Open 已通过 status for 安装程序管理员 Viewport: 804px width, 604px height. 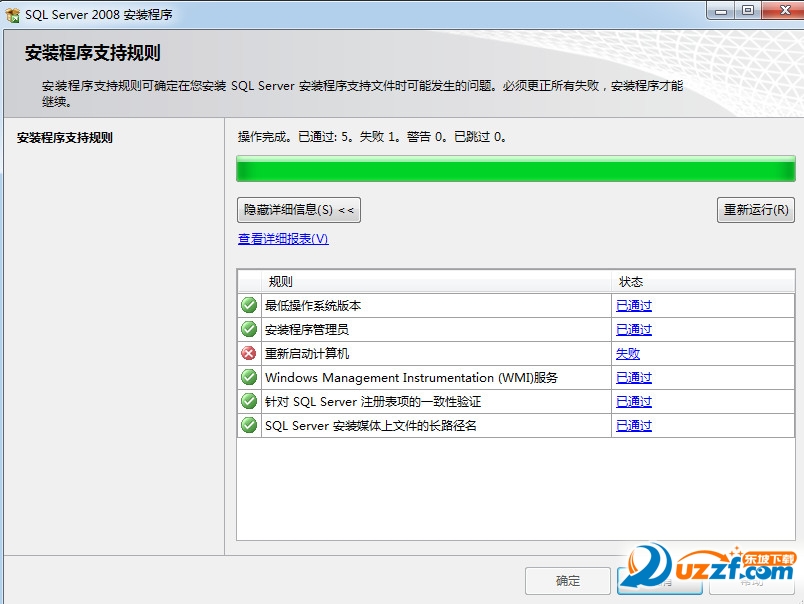tap(634, 330)
